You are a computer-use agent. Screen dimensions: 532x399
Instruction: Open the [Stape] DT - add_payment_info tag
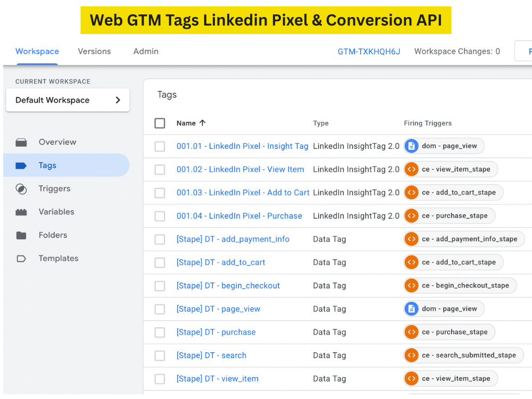click(x=233, y=239)
